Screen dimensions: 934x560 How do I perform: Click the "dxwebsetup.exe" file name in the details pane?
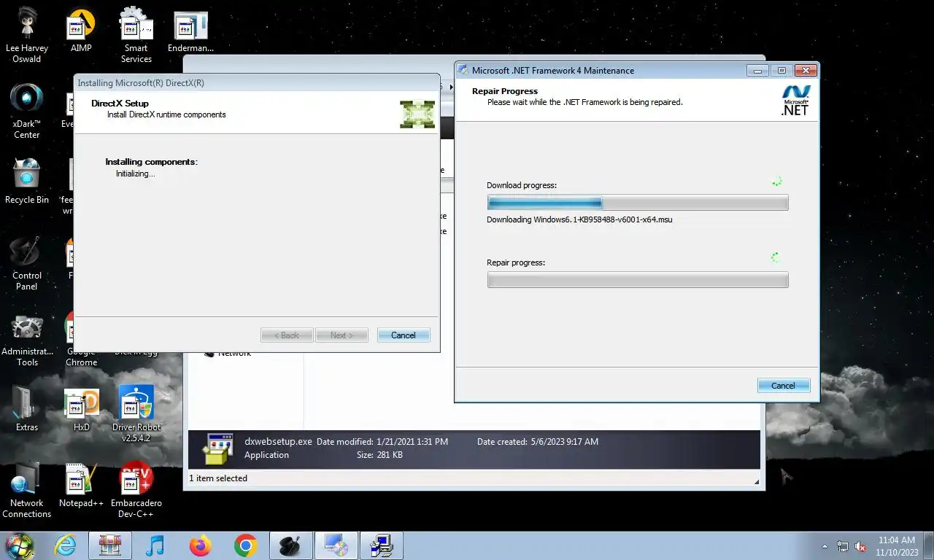click(x=278, y=442)
